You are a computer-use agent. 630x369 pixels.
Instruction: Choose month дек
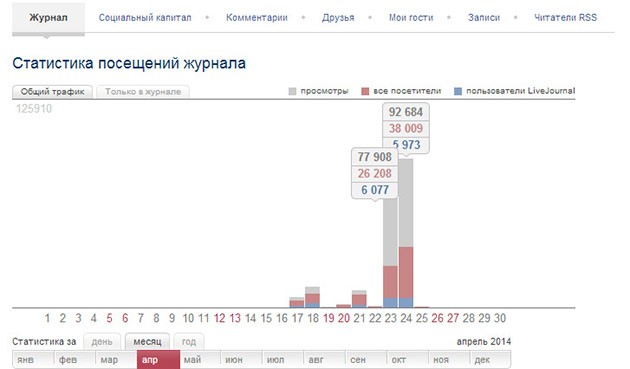[491, 359]
